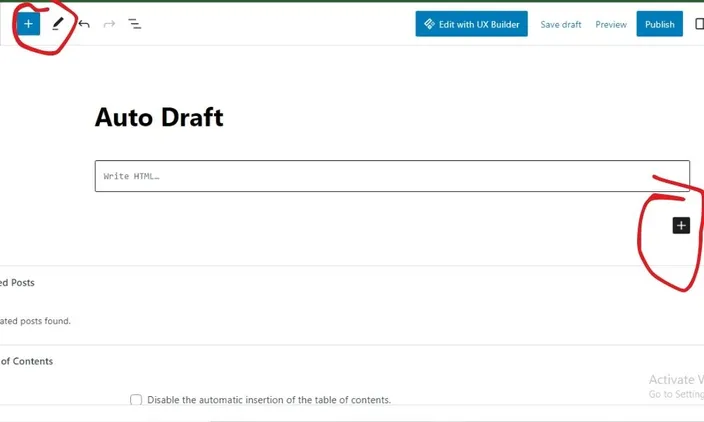This screenshot has width=704, height=422.
Task: Click the Auto Draft title field
Action: (x=159, y=118)
